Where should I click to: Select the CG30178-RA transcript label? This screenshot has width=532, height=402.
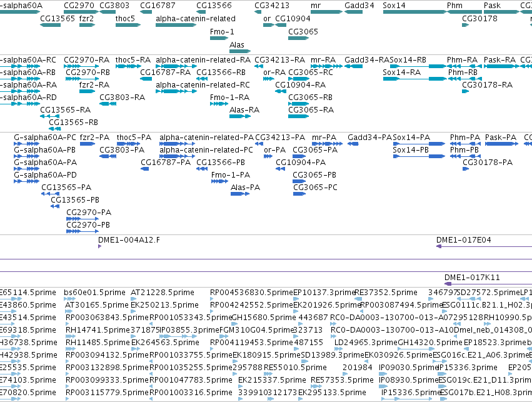[487, 85]
